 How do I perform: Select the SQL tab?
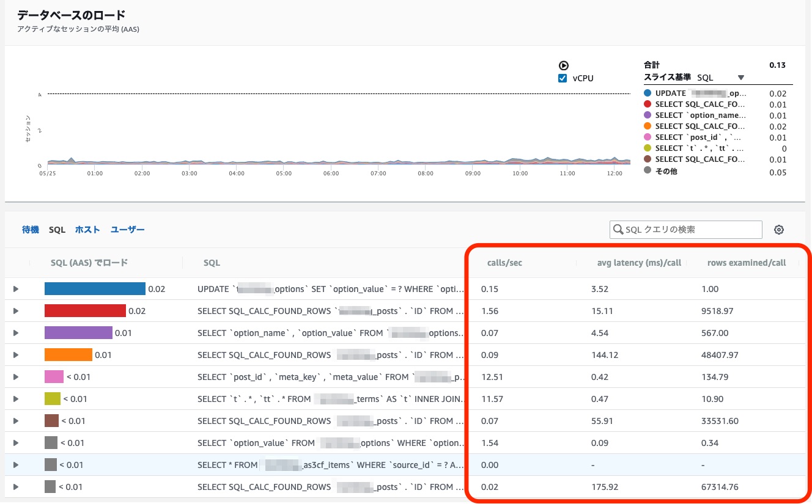(x=57, y=230)
